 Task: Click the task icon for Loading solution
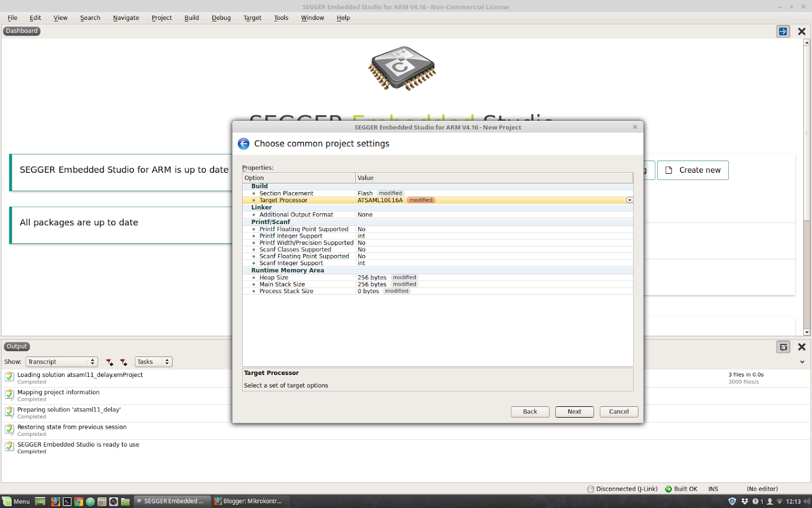click(9, 376)
